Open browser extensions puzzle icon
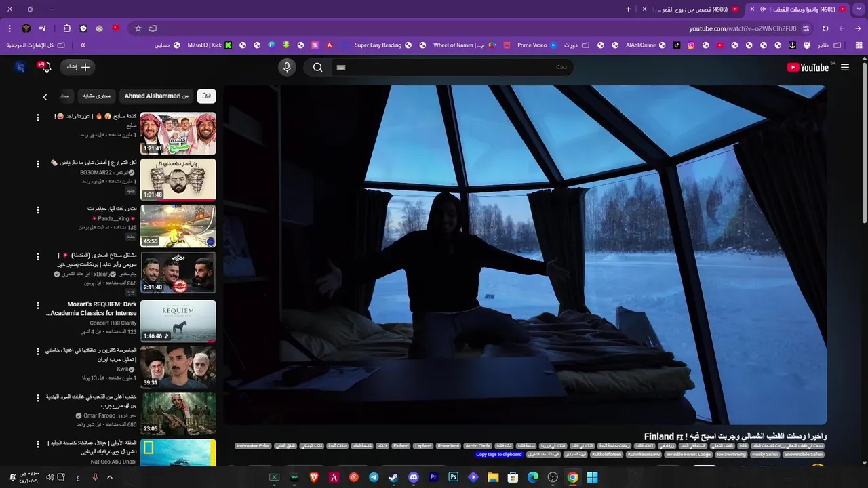The image size is (868, 488). pos(66,28)
